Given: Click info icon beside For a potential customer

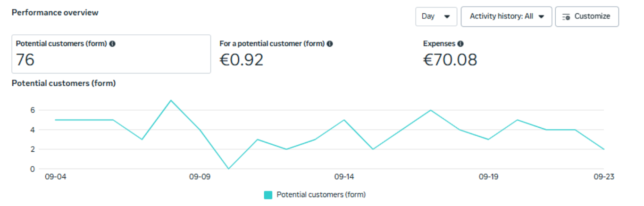Looking at the screenshot, I should coord(330,44).
